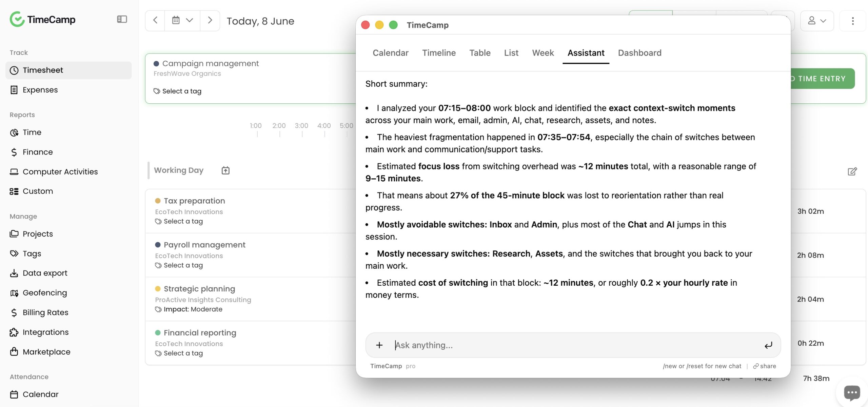This screenshot has height=407, width=868.
Task: Click the Working Day export icon
Action: click(225, 170)
